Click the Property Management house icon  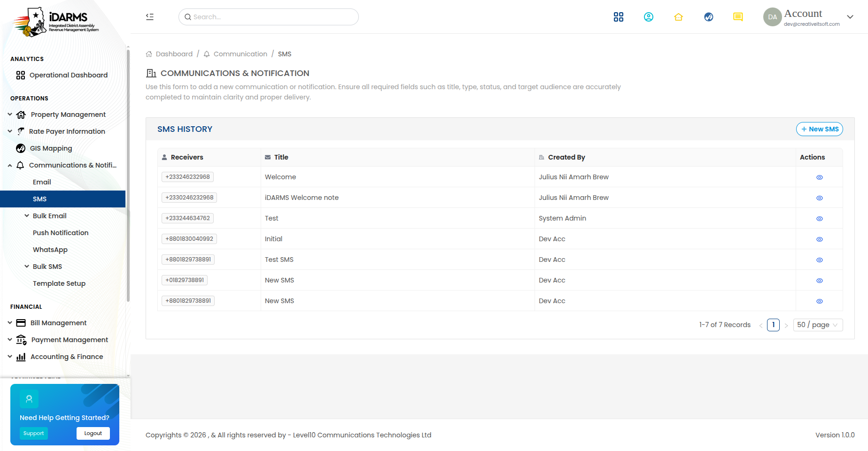coord(21,115)
